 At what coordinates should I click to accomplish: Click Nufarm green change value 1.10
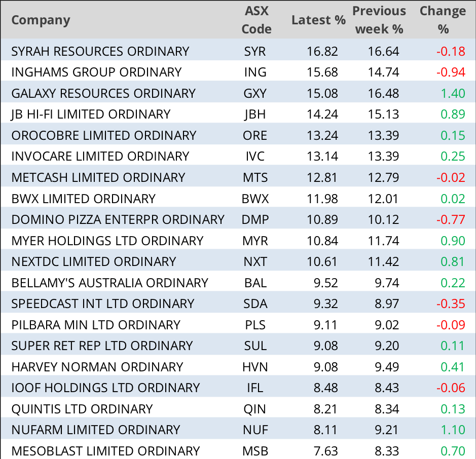[x=453, y=430]
